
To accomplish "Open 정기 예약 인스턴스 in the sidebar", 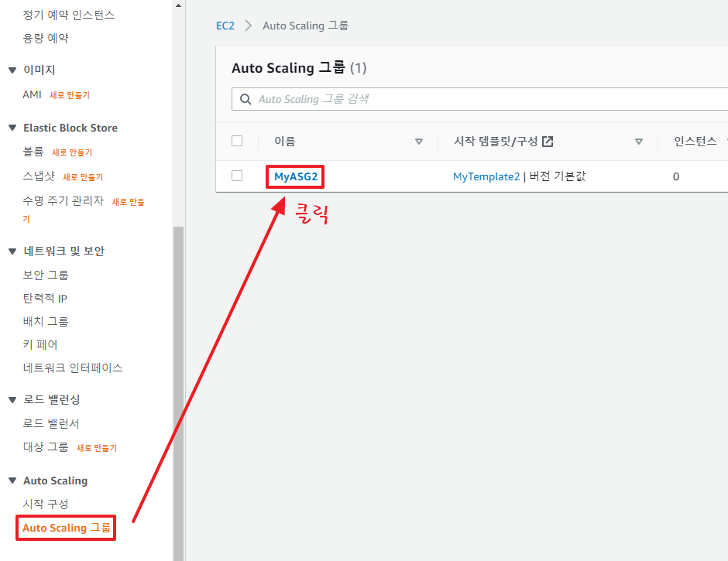I will 69,15.
